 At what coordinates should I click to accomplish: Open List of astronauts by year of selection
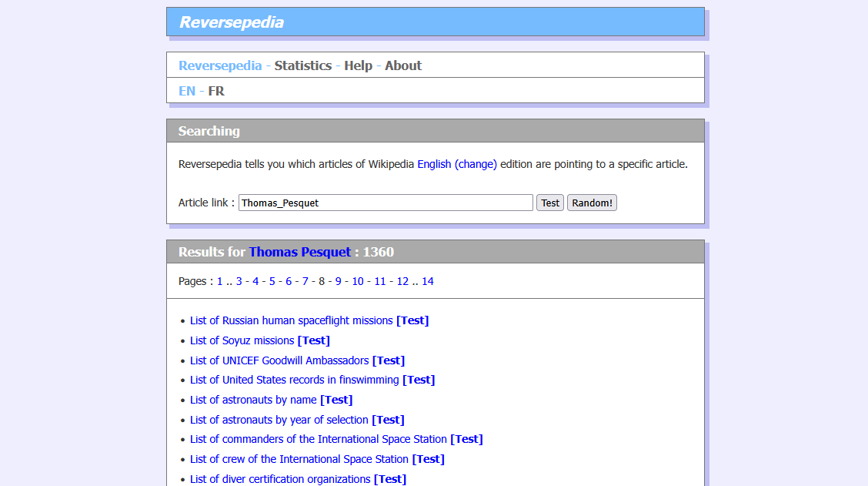(279, 420)
